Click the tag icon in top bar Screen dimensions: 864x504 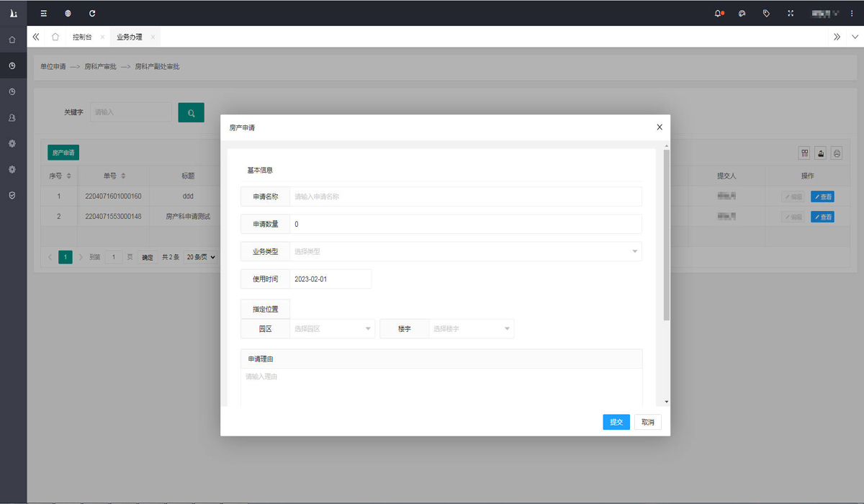click(766, 13)
